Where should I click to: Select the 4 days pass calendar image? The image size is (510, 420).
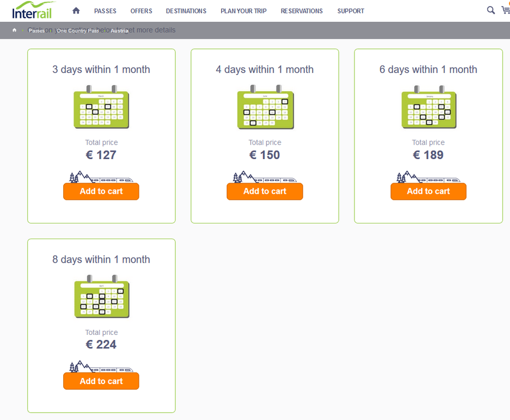coord(265,107)
